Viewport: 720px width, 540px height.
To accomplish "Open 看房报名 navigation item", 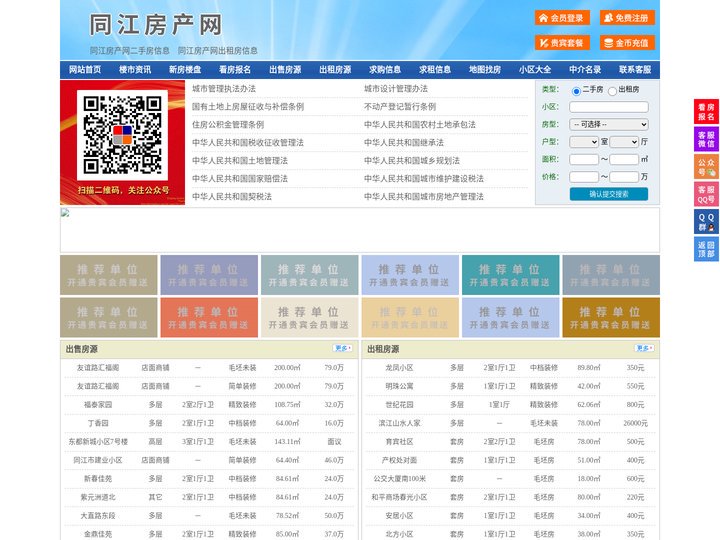I will coord(235,70).
